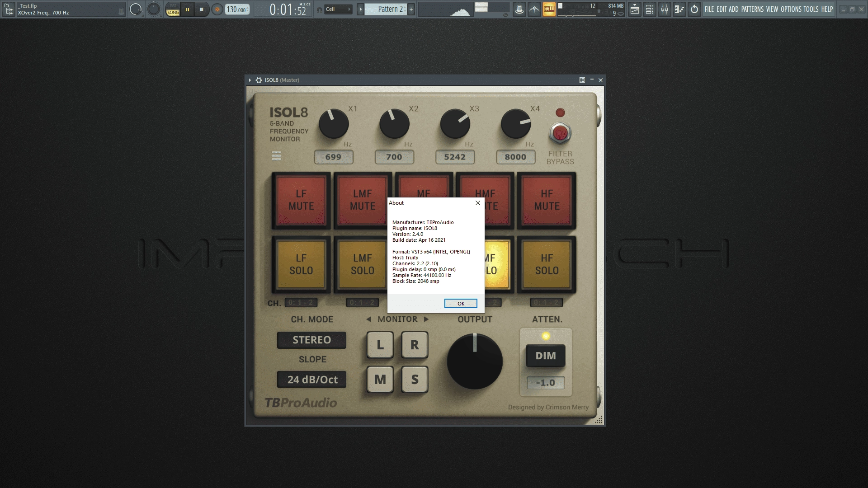
Task: Pause playback with the pause button
Action: pos(187,9)
